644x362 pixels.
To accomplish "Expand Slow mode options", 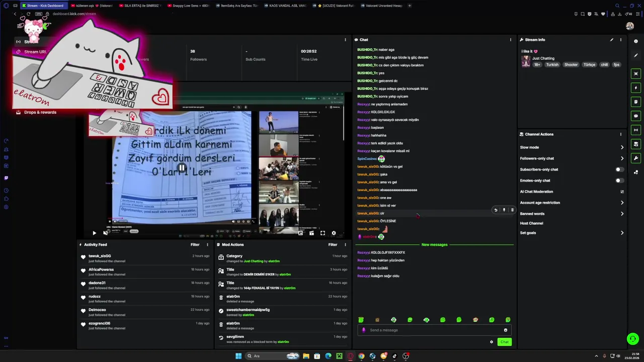I will click(x=622, y=147).
